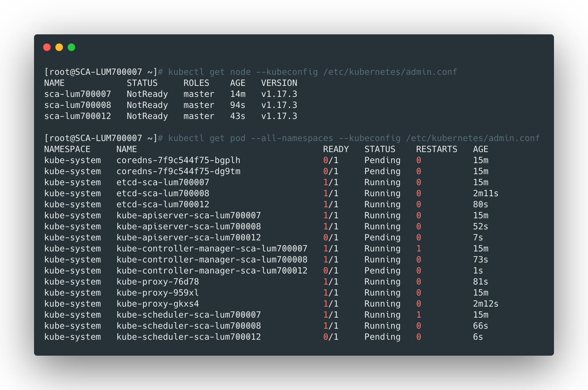Click the kube-proxy-gkxs4 pod name
This screenshot has width=588, height=390.
(x=158, y=304)
